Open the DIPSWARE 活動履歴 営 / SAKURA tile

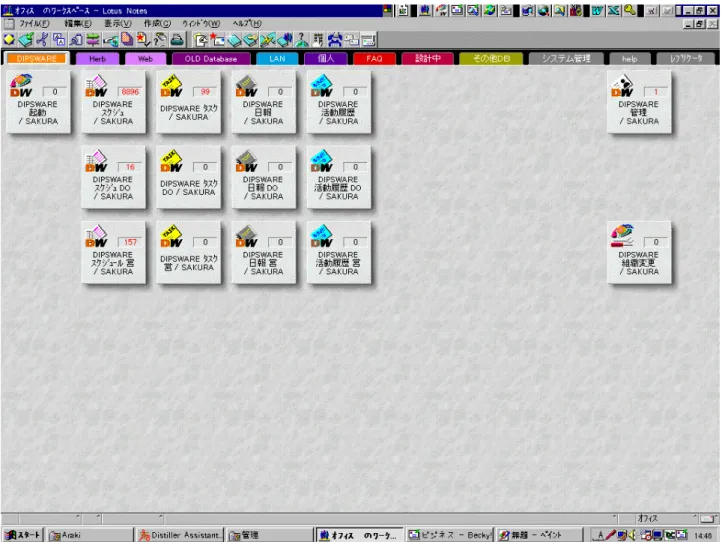pos(338,252)
